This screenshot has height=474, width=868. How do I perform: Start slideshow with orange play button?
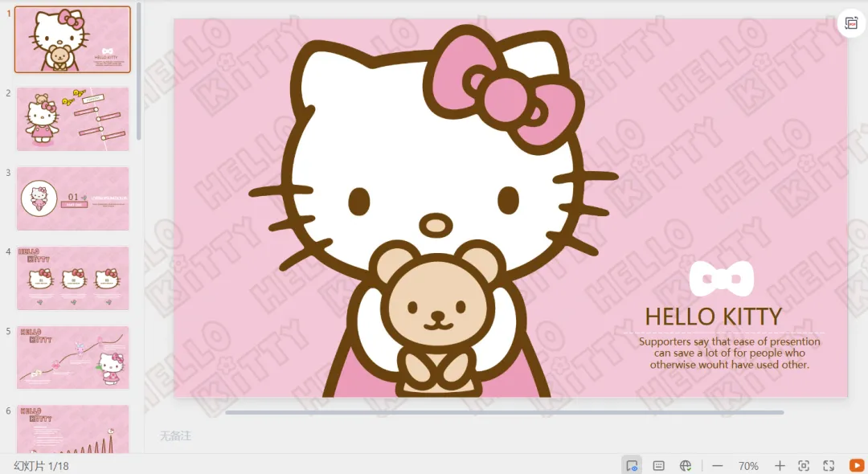(x=857, y=466)
